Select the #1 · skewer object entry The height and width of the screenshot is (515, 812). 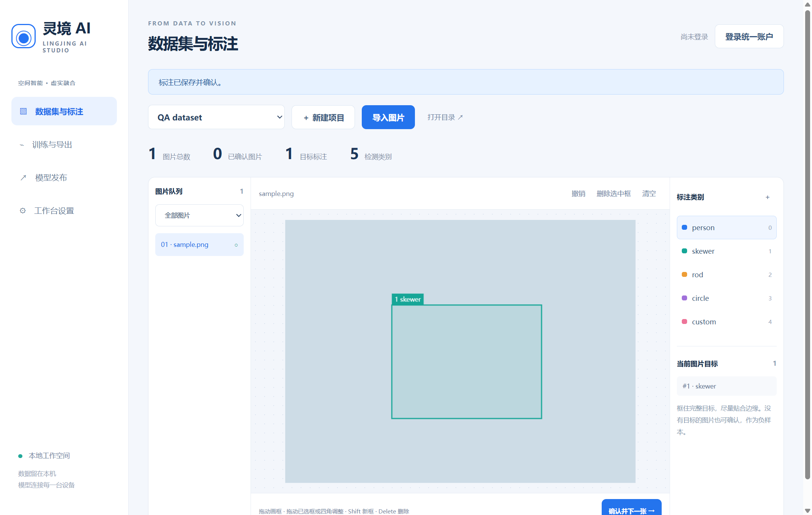coord(726,386)
